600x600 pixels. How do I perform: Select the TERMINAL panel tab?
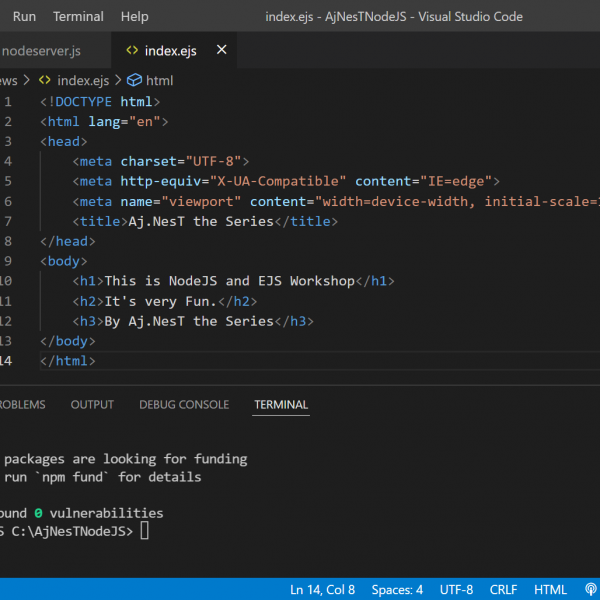(x=281, y=404)
